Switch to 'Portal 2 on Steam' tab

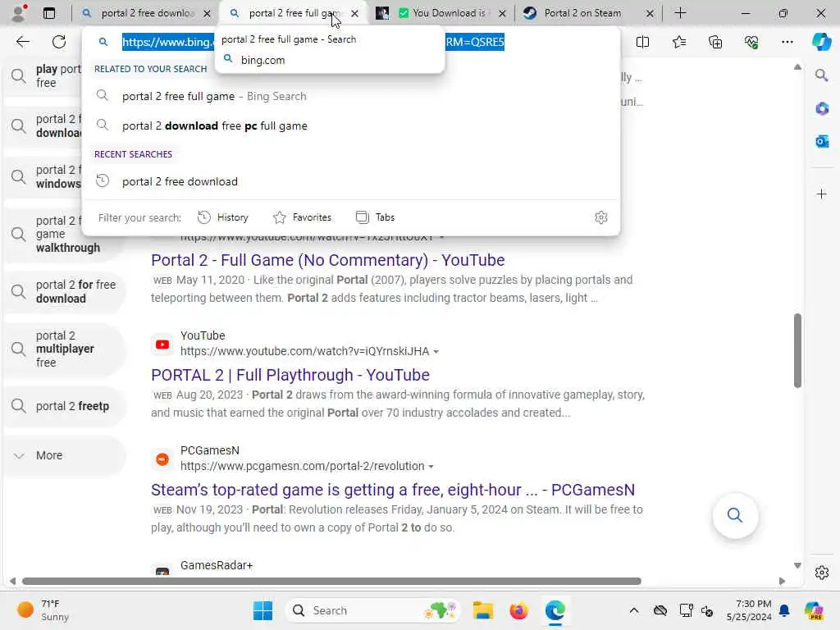[x=582, y=13]
